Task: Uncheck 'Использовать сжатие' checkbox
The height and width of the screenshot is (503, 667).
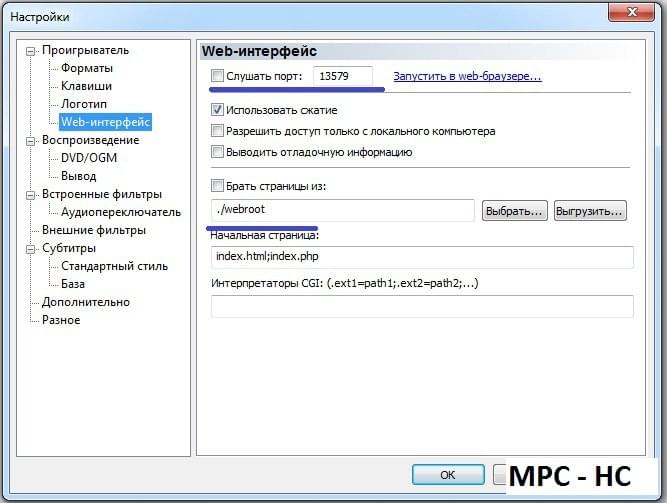Action: pos(217,110)
